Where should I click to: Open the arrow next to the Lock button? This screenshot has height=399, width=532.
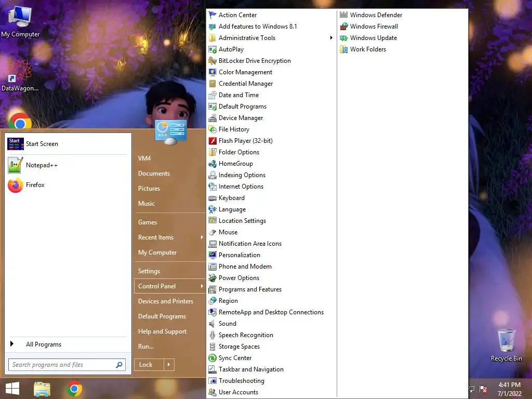coord(169,365)
